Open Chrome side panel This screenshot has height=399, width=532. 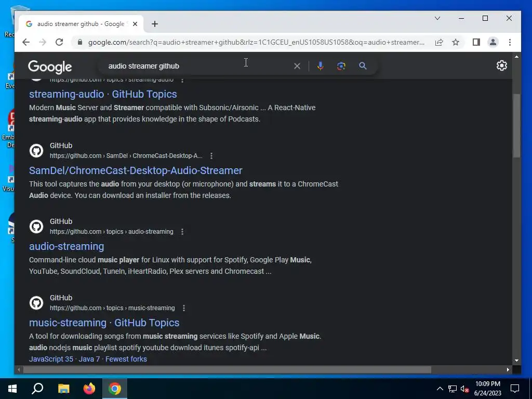point(476,42)
